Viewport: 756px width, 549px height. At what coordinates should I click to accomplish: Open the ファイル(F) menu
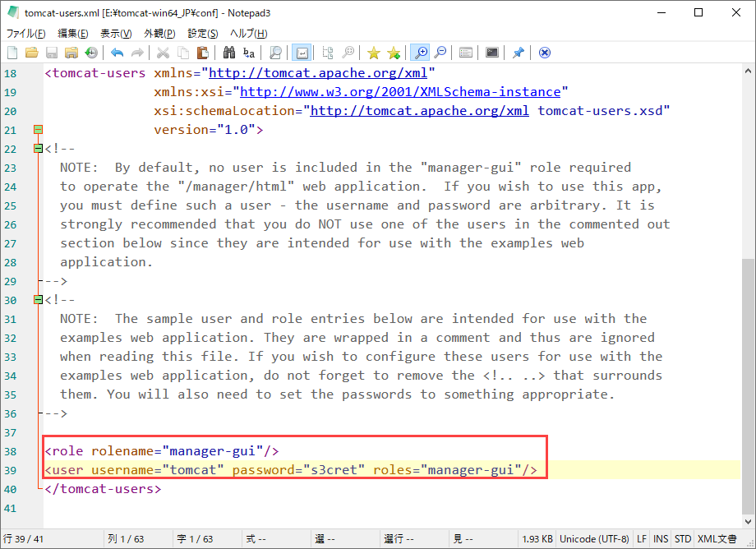[26, 34]
